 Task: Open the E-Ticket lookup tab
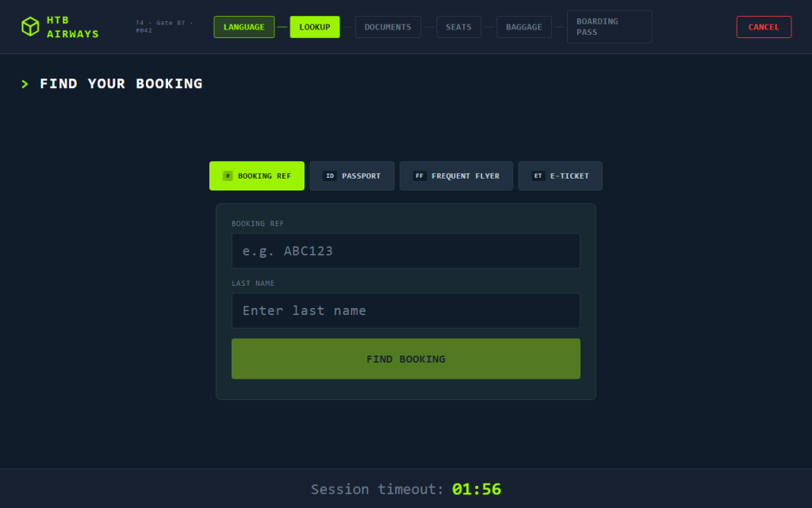[561, 175]
